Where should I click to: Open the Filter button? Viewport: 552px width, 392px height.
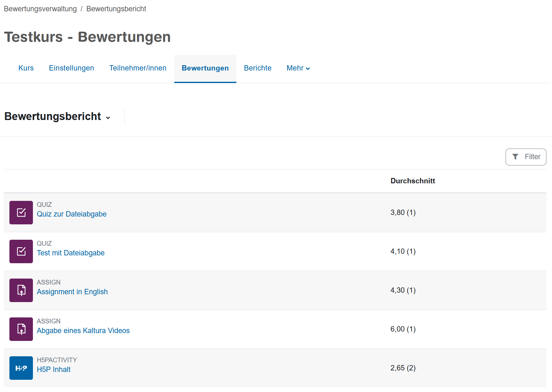click(526, 157)
